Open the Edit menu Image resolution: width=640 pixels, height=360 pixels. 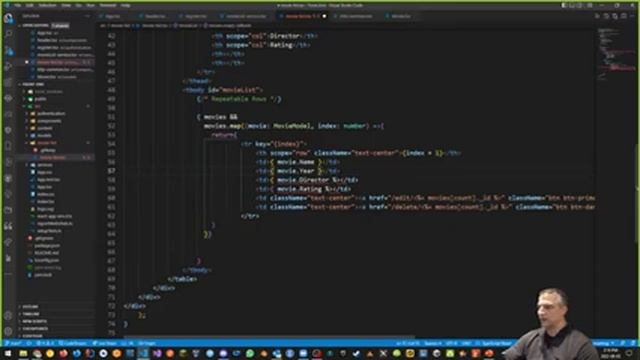[30, 5]
